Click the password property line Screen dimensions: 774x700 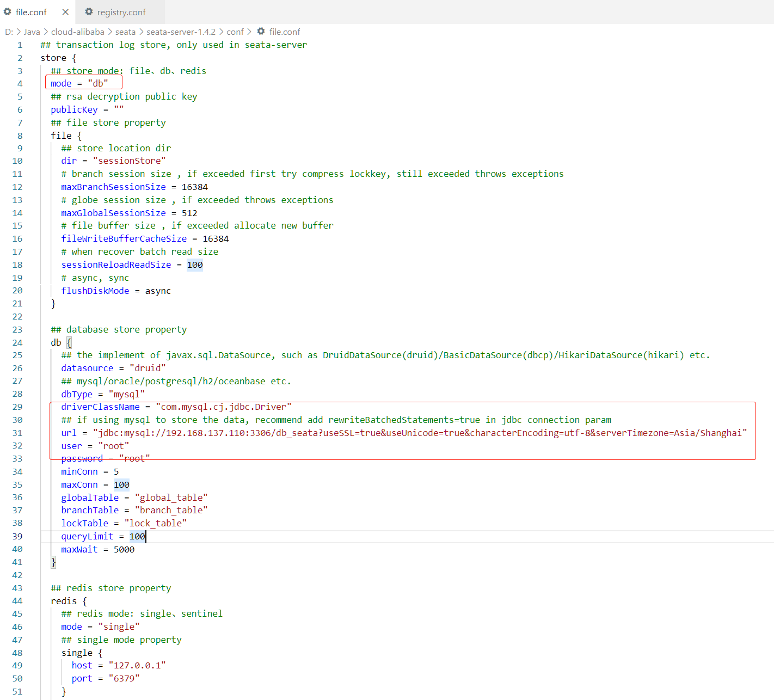point(106,458)
